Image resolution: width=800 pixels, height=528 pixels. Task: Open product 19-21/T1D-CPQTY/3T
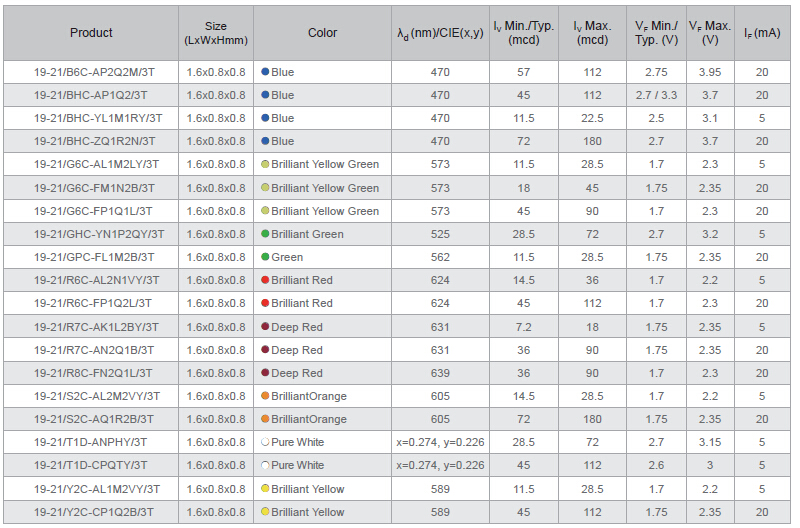[91, 466]
